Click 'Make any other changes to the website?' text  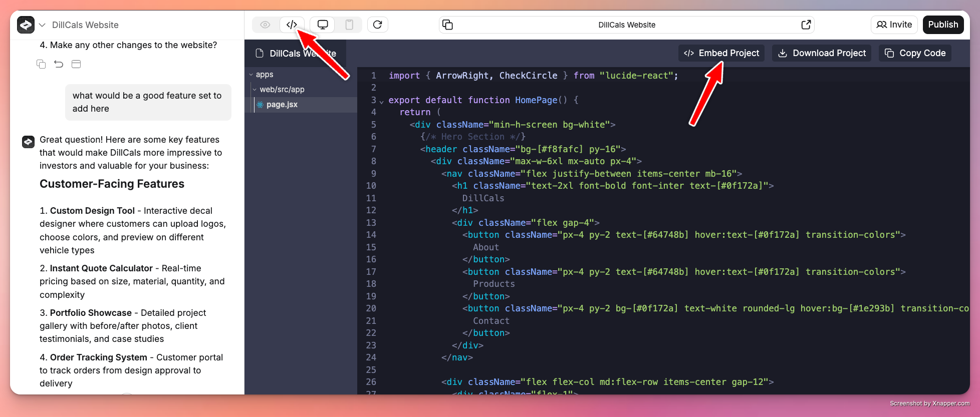(x=133, y=45)
